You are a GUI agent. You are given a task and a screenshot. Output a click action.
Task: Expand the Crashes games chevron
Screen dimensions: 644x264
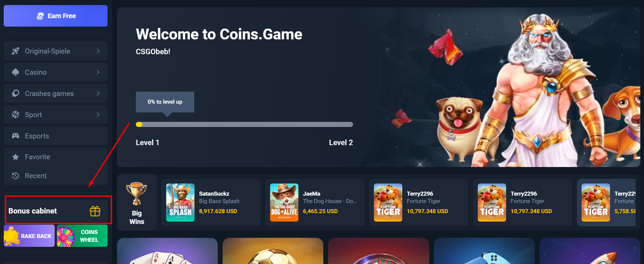coord(98,93)
